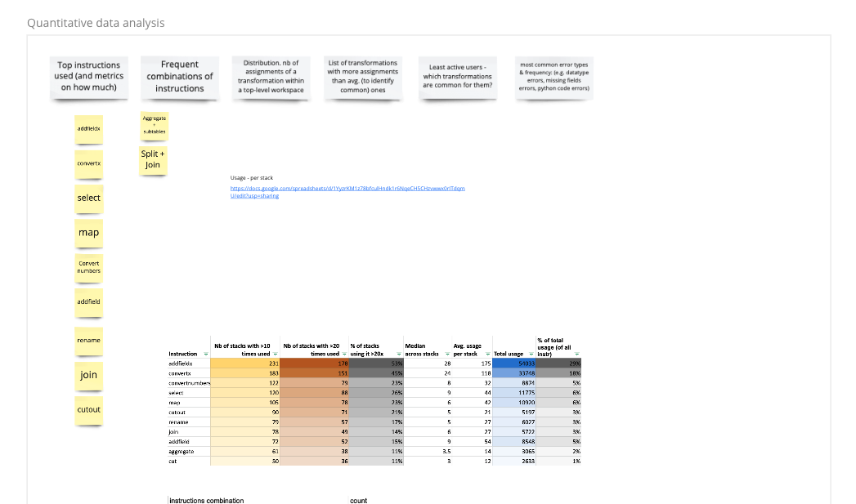
Task: Open the Instruction column filter dropdown
Action: pyautogui.click(x=205, y=354)
